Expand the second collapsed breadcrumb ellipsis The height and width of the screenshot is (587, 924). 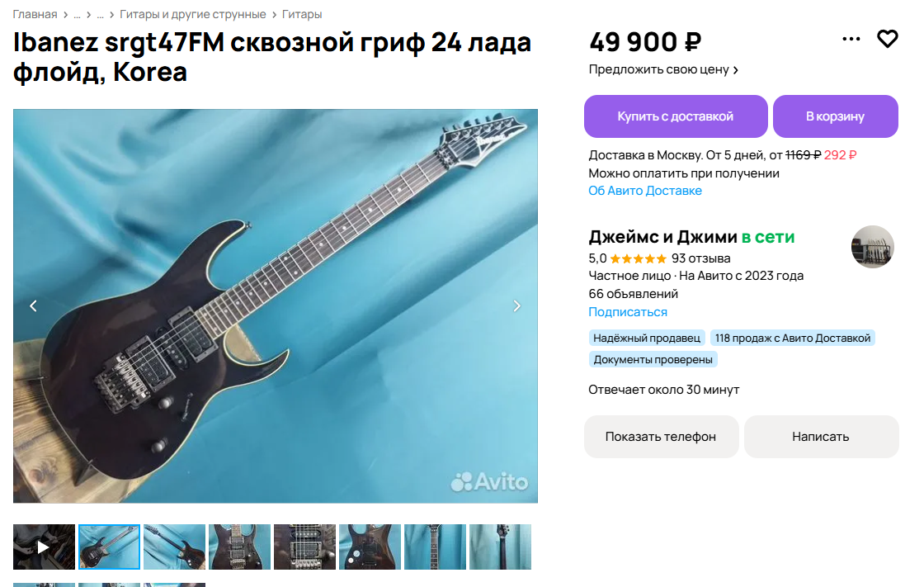tap(100, 14)
